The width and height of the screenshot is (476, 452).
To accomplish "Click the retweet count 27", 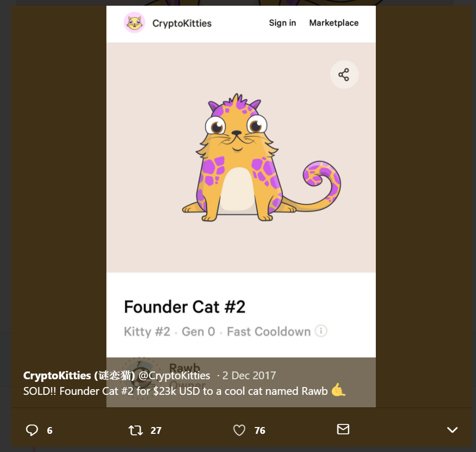I will tap(156, 430).
